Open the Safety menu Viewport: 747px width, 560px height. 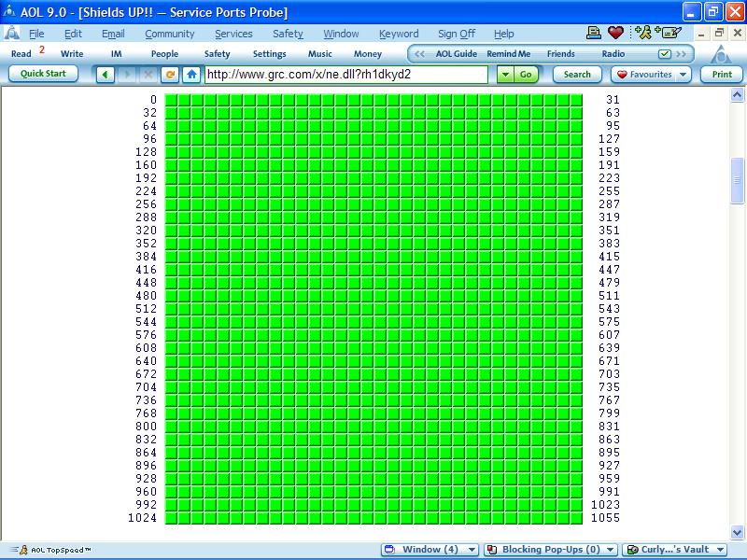tap(288, 34)
